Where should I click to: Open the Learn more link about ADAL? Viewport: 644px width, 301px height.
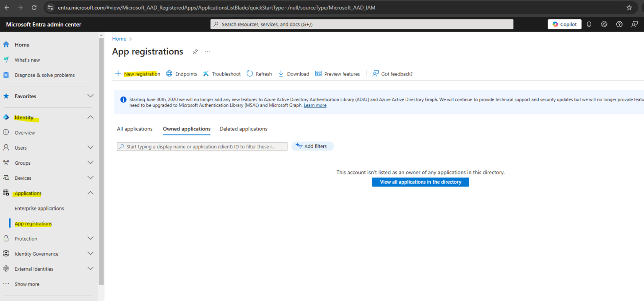click(315, 105)
